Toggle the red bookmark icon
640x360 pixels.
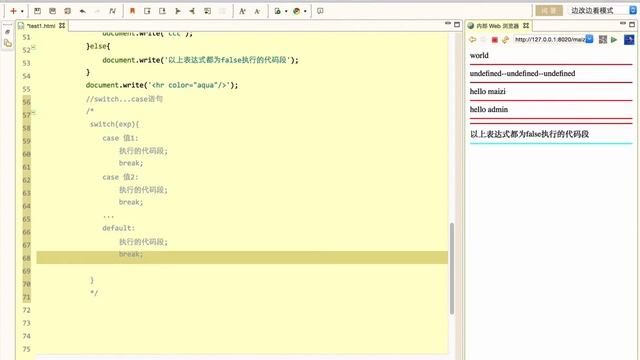[x=132, y=11]
